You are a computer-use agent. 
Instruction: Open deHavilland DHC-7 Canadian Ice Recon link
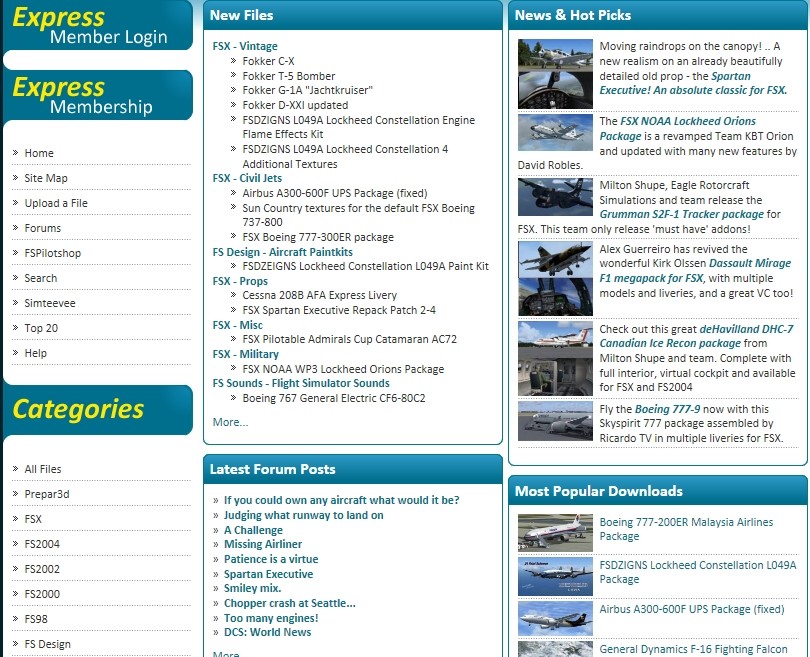(696, 336)
